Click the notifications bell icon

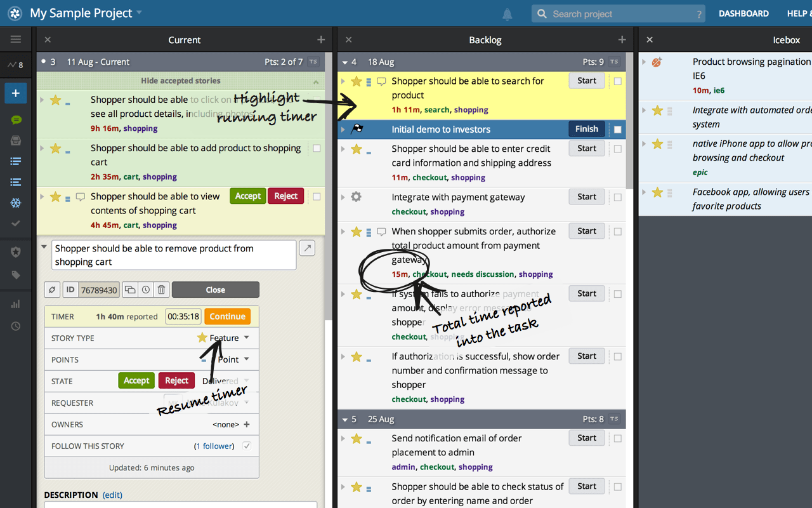point(507,14)
